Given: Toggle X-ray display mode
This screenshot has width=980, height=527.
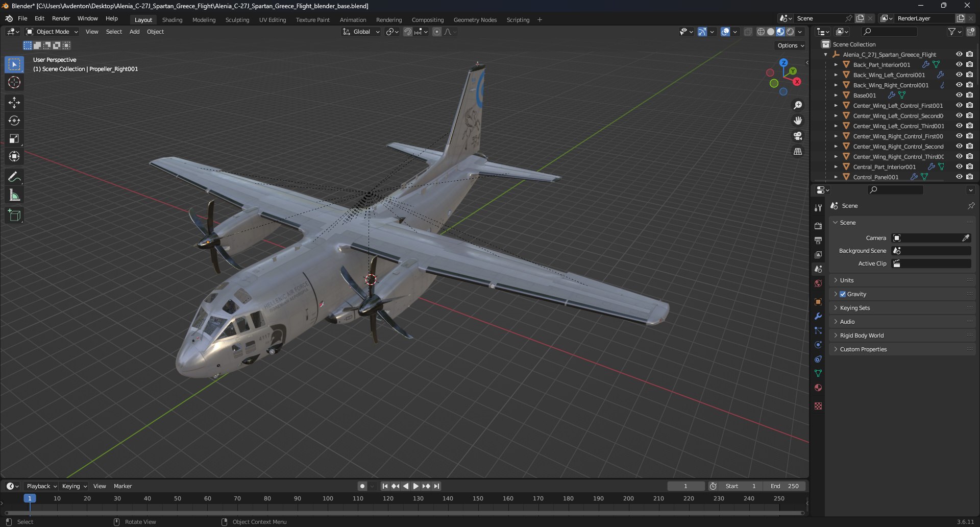Looking at the screenshot, I should coord(748,32).
